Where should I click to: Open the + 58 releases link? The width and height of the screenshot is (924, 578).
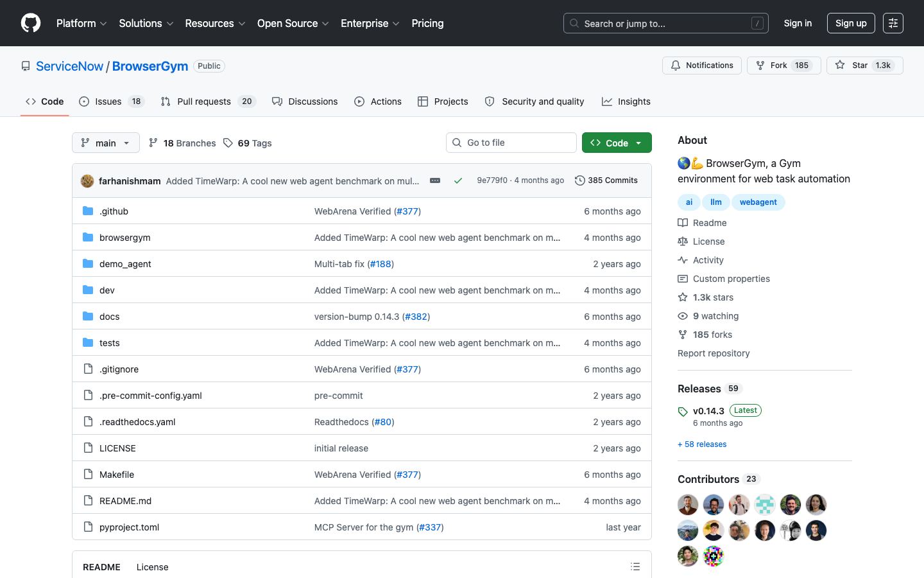point(702,444)
